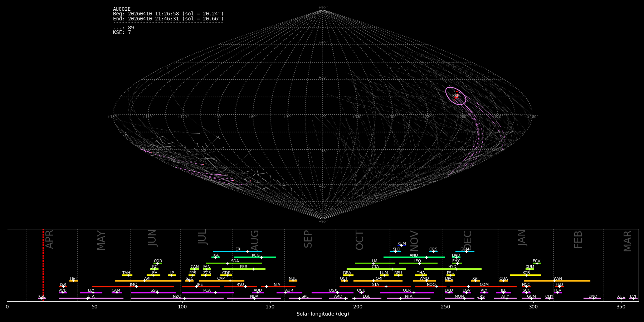Click the OER shower label

click(x=407, y=291)
